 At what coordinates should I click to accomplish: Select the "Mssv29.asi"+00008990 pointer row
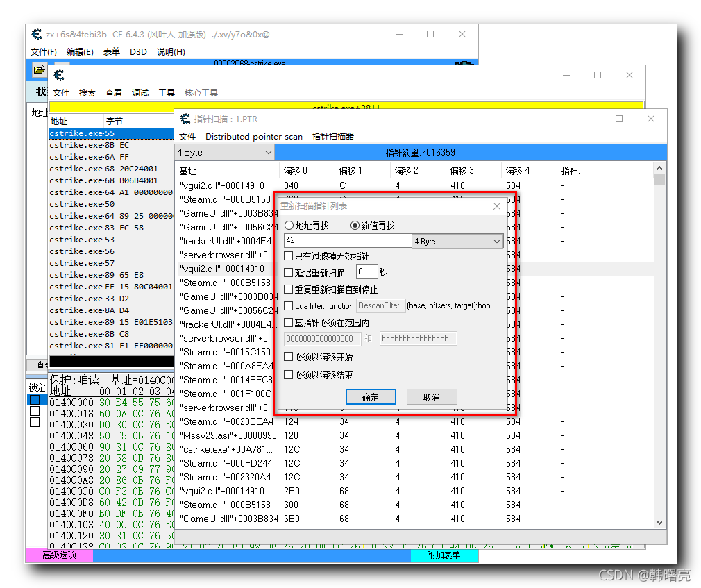pyautogui.click(x=415, y=435)
